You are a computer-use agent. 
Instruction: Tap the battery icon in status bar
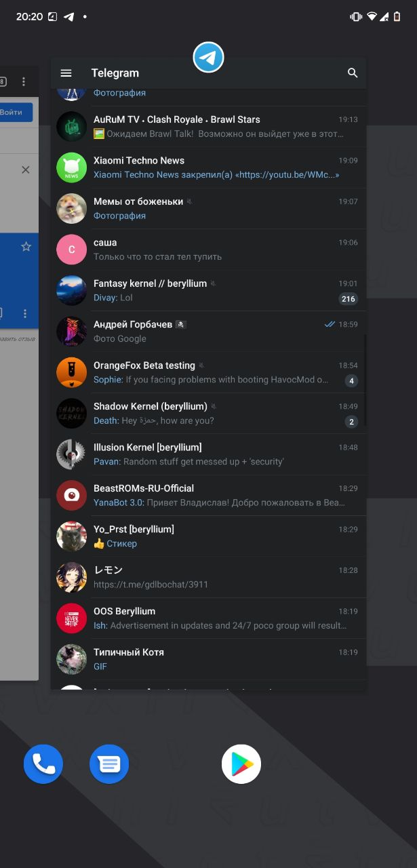pyautogui.click(x=397, y=16)
